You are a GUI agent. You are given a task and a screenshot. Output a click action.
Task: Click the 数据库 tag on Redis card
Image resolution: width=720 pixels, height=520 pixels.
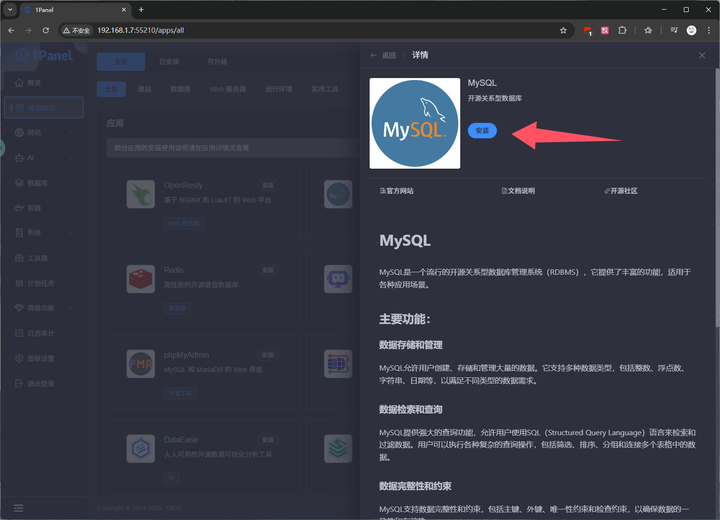click(177, 308)
